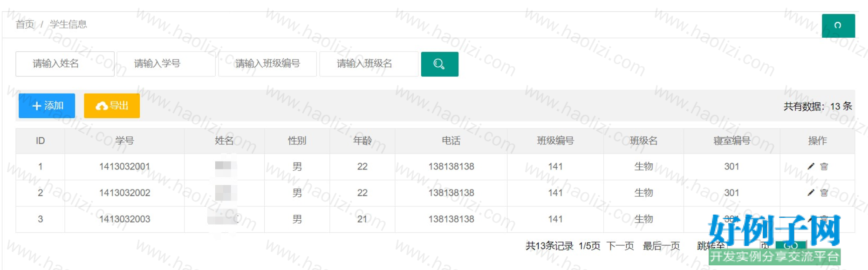Click the 班级名 column header

pos(643,141)
